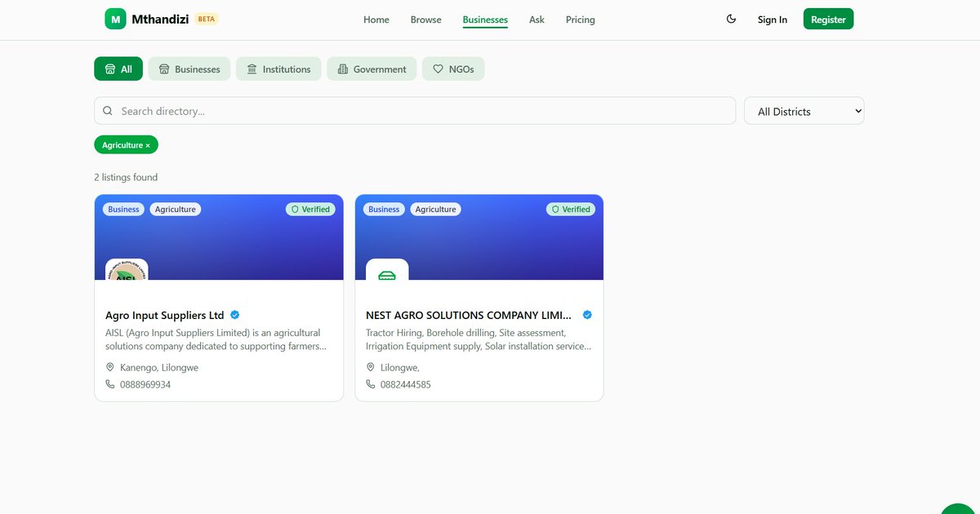
Task: Filter by Government category
Action: pos(372,69)
